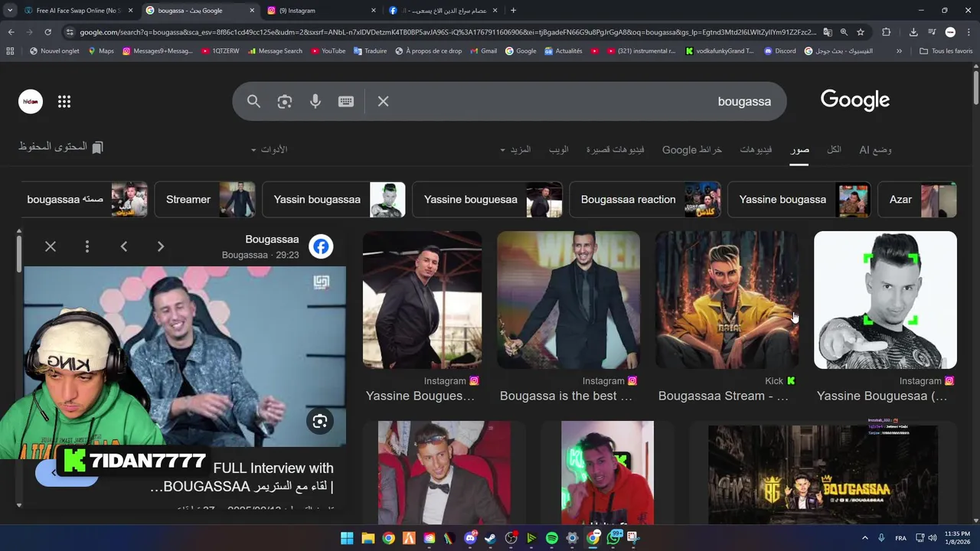Open the FULL Interview with BOUGASSAA title

(242, 478)
